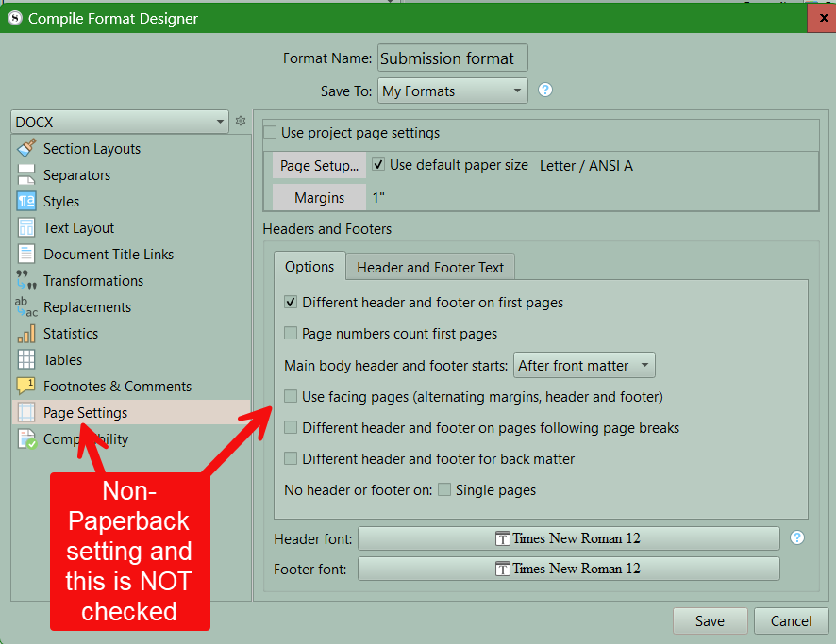The image size is (836, 644).
Task: Open the DOCX file format dropdown
Action: click(x=120, y=122)
